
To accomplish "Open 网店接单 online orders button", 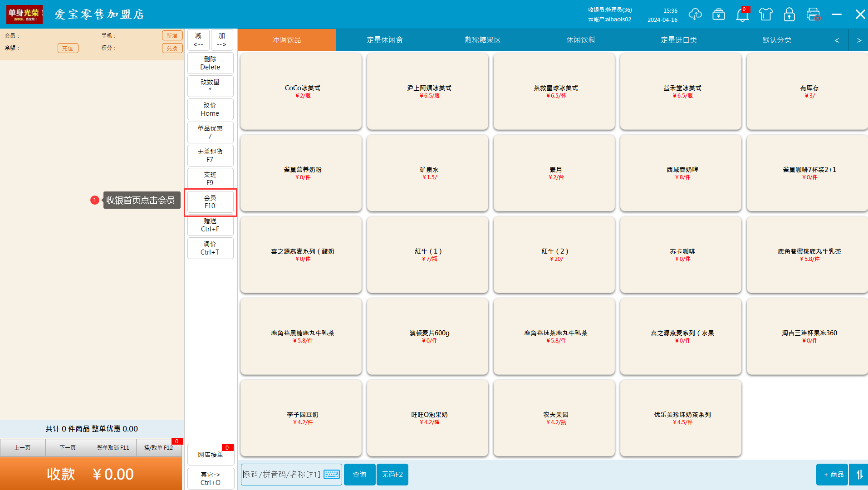I will click(x=211, y=455).
